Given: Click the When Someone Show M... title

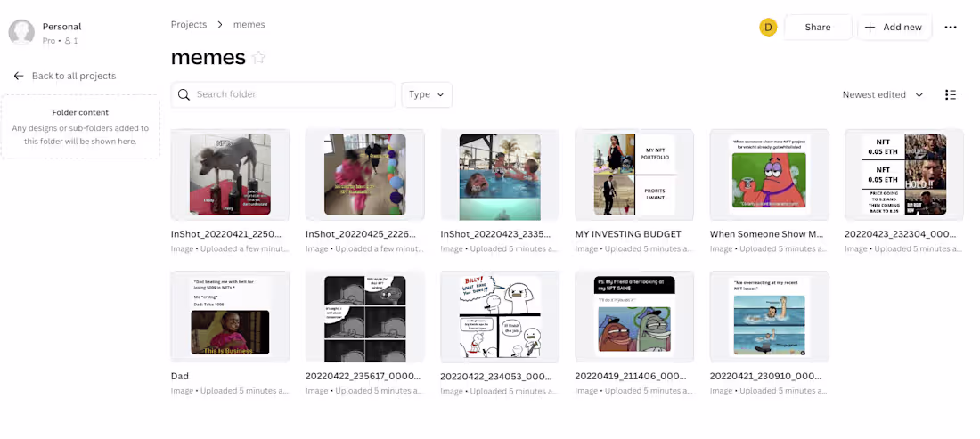Looking at the screenshot, I should pyautogui.click(x=767, y=235).
